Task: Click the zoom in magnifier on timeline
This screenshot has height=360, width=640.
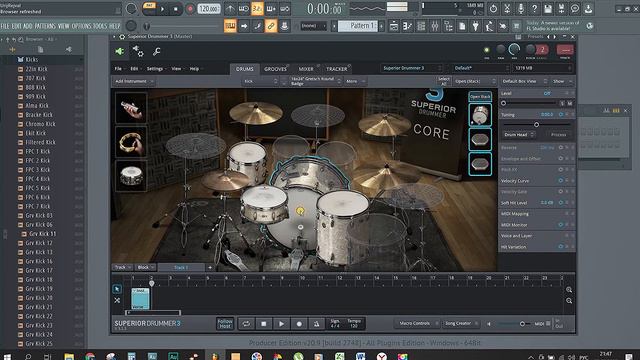Action: (569, 290)
